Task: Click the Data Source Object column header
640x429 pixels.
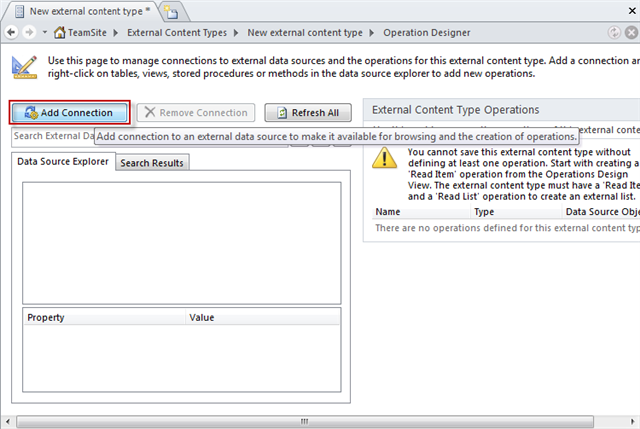Action: pos(601,212)
